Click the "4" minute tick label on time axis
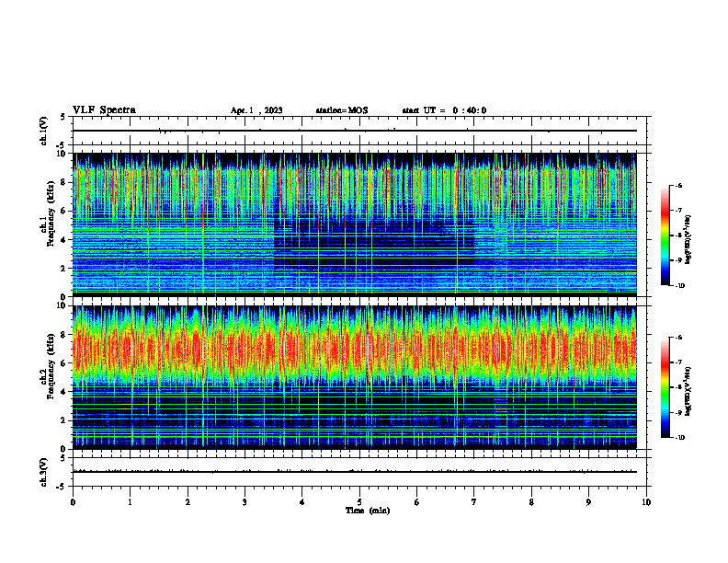This screenshot has height=563, width=728. point(301,502)
